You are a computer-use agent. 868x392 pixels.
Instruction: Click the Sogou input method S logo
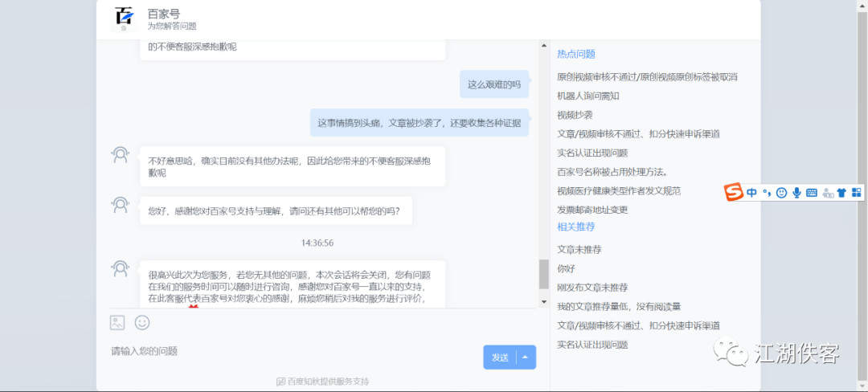[734, 193]
